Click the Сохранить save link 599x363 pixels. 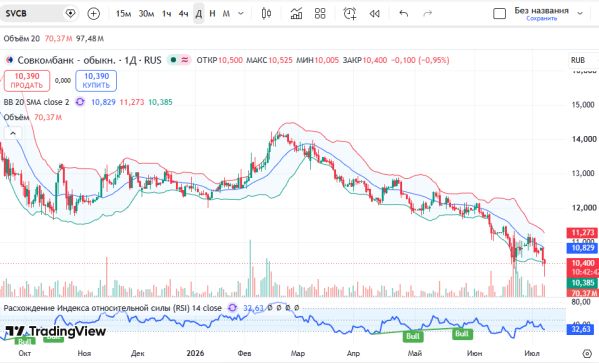point(541,18)
